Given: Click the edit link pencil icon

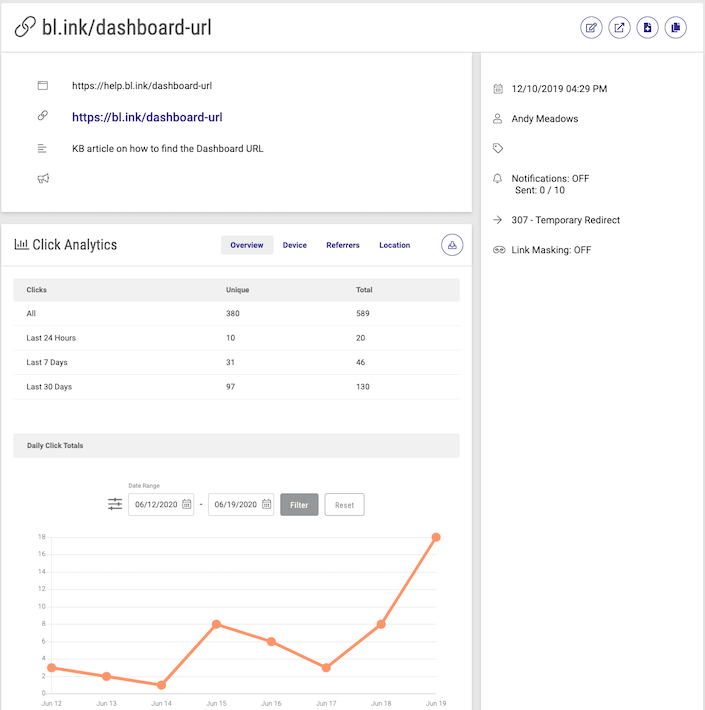Looking at the screenshot, I should pos(591,28).
